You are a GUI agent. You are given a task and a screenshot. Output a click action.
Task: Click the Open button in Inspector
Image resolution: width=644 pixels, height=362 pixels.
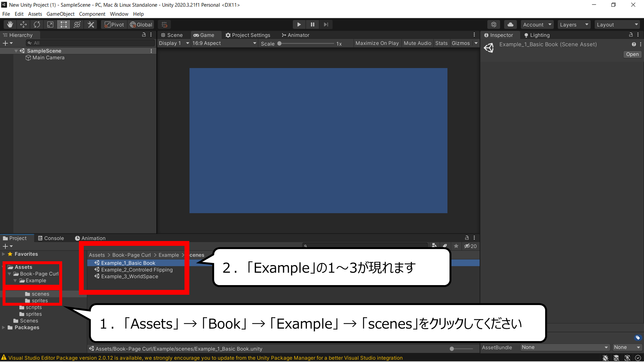(632, 54)
